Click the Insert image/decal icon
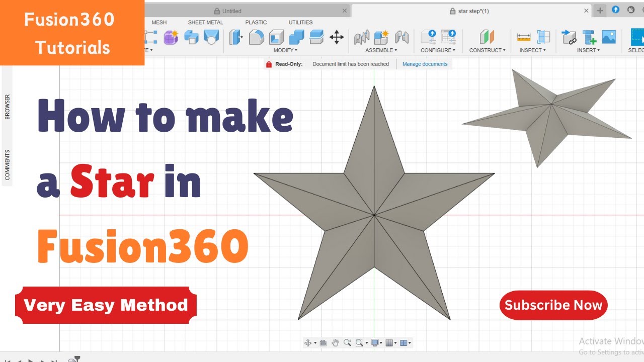Screen dimensions: 644x362 coord(609,37)
